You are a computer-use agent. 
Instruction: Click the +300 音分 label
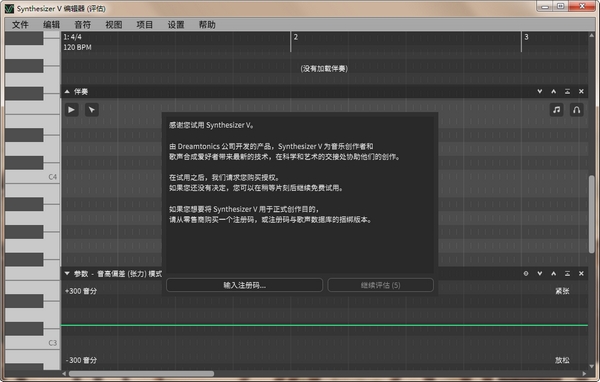81,291
